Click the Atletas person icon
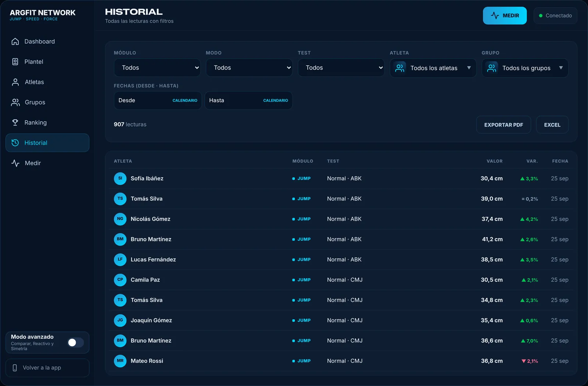Image resolution: width=588 pixels, height=386 pixels. click(15, 82)
